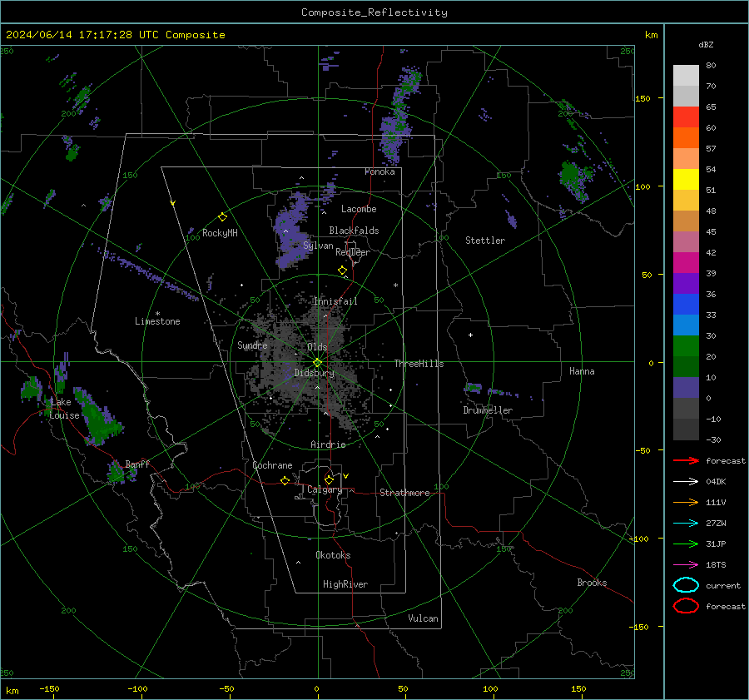Click the Brooks town label
749x700 pixels.
[x=592, y=583]
